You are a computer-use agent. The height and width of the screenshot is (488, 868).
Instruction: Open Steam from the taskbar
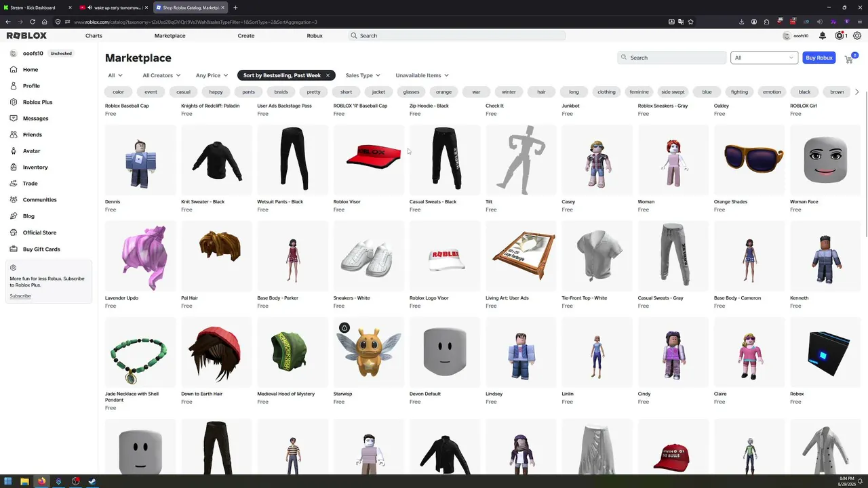[92, 482]
